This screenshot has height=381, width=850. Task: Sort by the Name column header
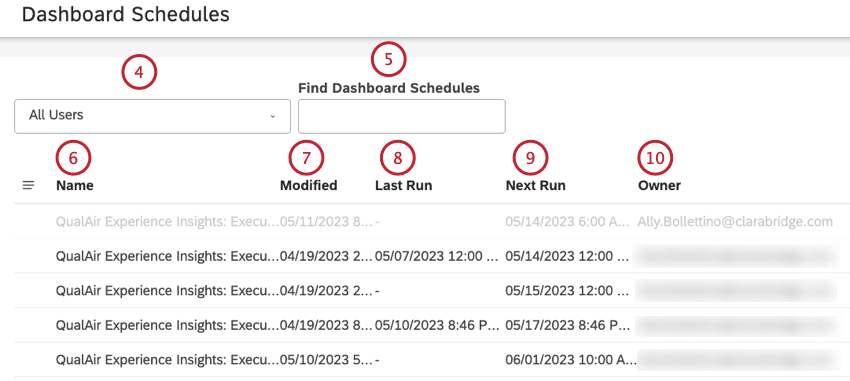[x=75, y=185]
